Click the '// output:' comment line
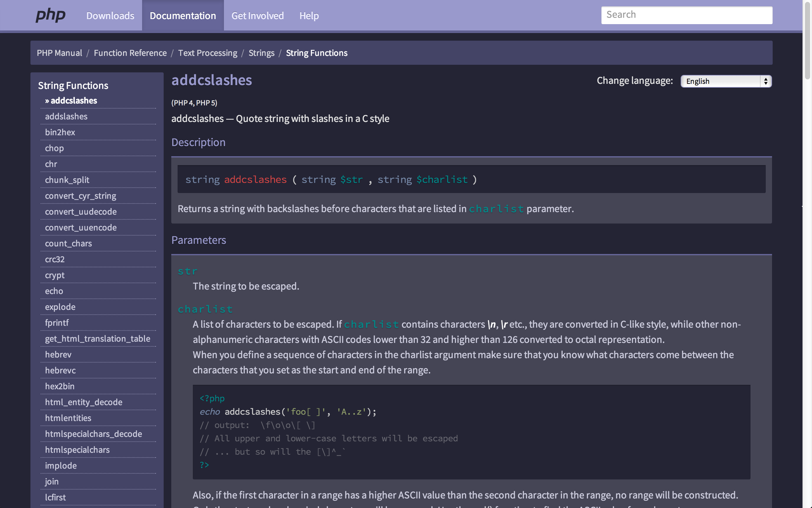This screenshot has width=812, height=508. [257, 425]
